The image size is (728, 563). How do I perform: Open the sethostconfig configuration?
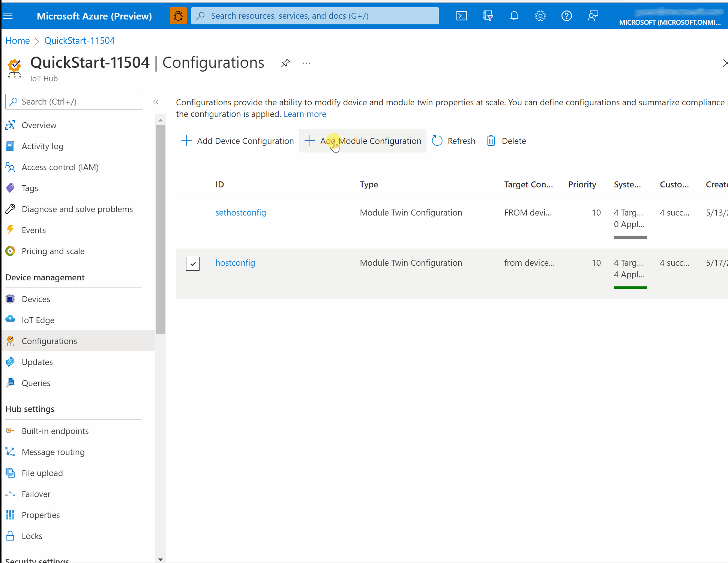tap(240, 212)
